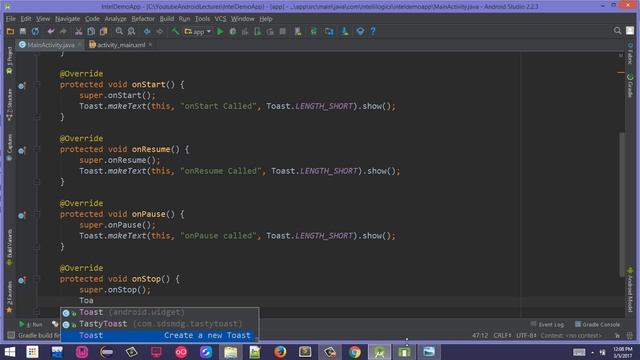The image size is (640, 360).
Task: Click the Synchronize toolbar icon
Action: tap(36, 31)
